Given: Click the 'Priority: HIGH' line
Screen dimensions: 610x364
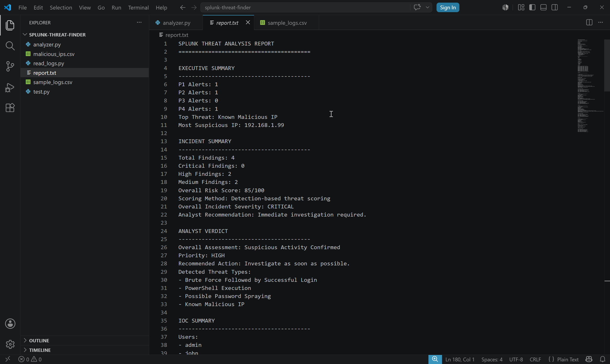Looking at the screenshot, I should (201, 255).
